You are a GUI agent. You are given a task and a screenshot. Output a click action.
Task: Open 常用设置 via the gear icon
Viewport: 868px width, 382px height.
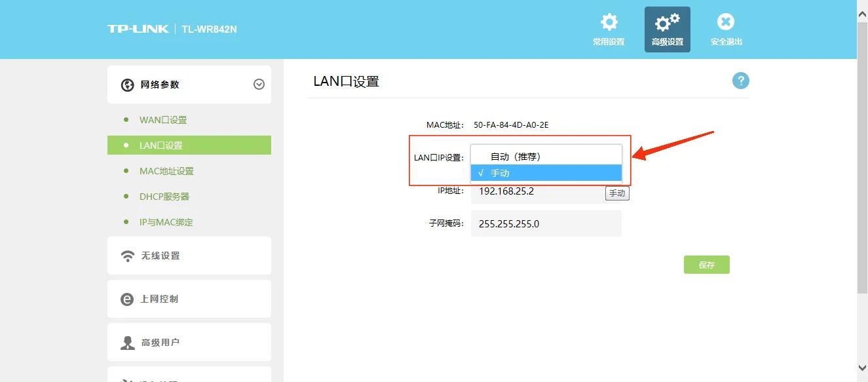tap(609, 24)
